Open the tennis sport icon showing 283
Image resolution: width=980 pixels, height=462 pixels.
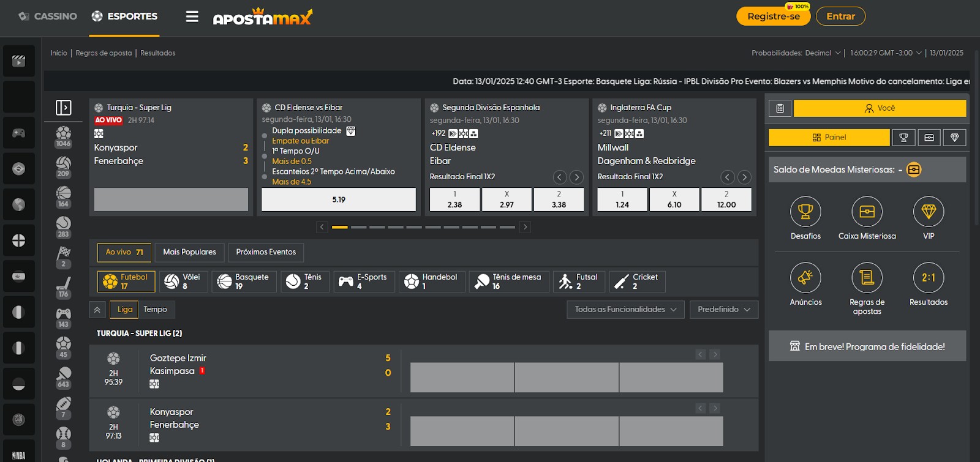pyautogui.click(x=63, y=226)
